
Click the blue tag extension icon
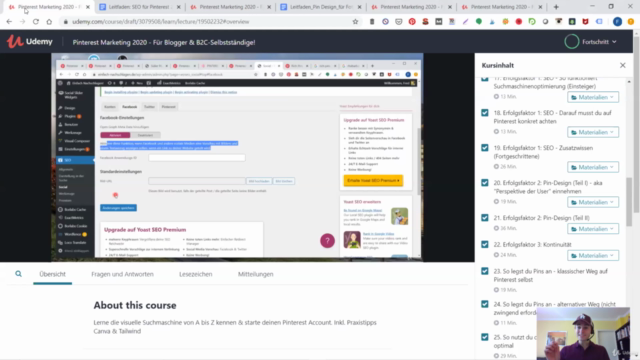[599, 22]
